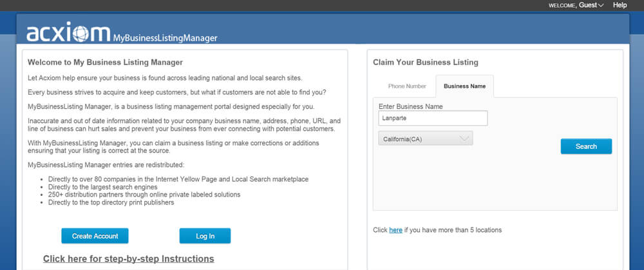Open the step-by-step Instructions link

click(129, 259)
